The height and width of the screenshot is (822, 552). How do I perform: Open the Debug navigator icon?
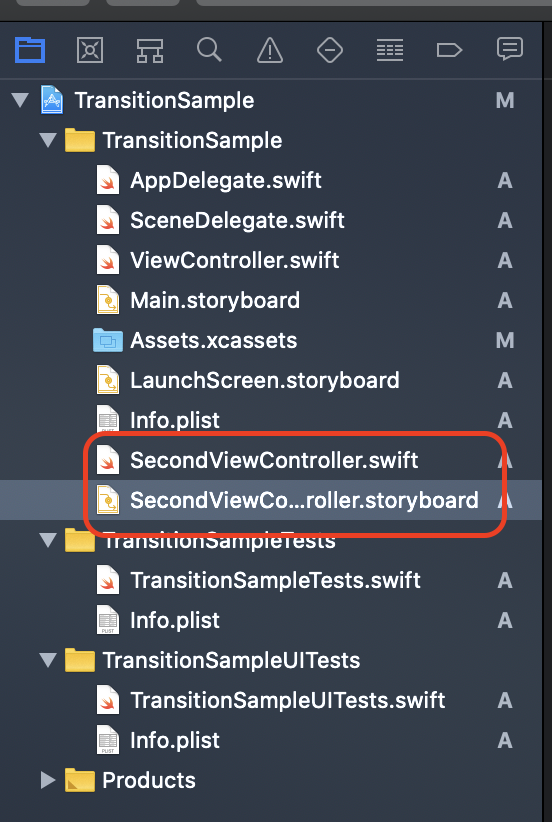[x=389, y=50]
